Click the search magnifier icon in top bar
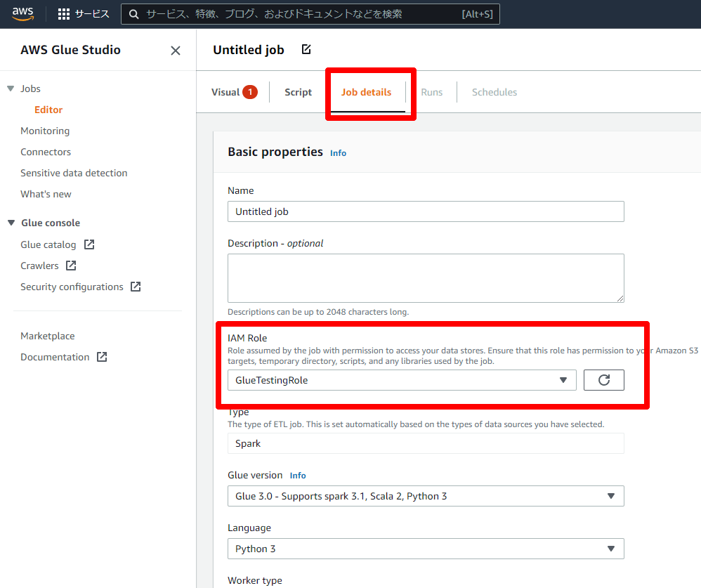 coord(133,14)
